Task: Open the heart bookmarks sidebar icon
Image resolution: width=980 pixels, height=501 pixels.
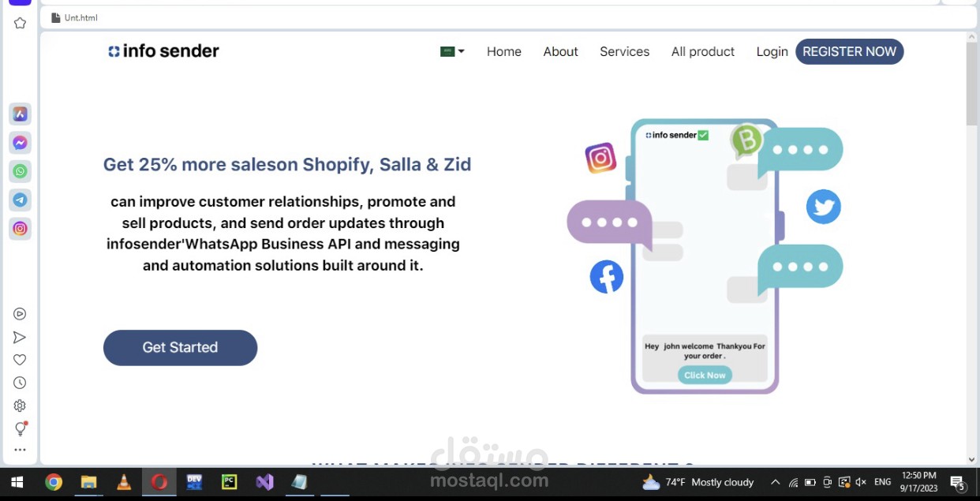Action: 20,360
